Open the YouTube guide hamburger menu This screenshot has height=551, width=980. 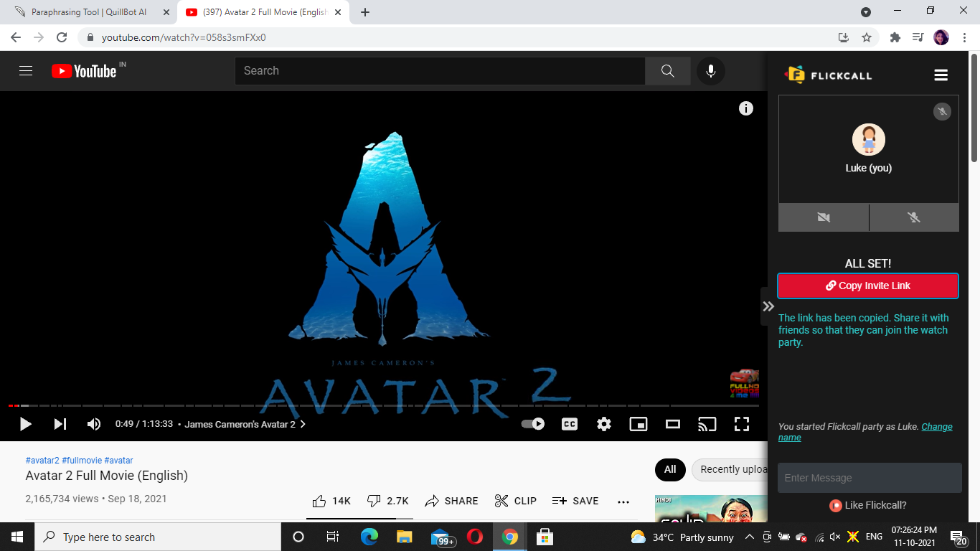pos(26,71)
